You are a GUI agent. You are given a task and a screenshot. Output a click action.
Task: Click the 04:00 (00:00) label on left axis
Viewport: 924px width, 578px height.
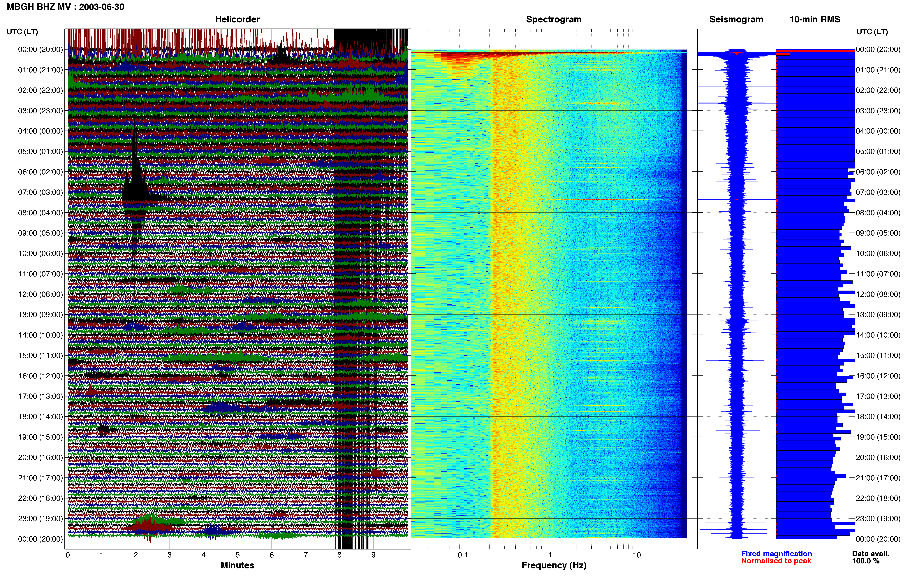(41, 131)
